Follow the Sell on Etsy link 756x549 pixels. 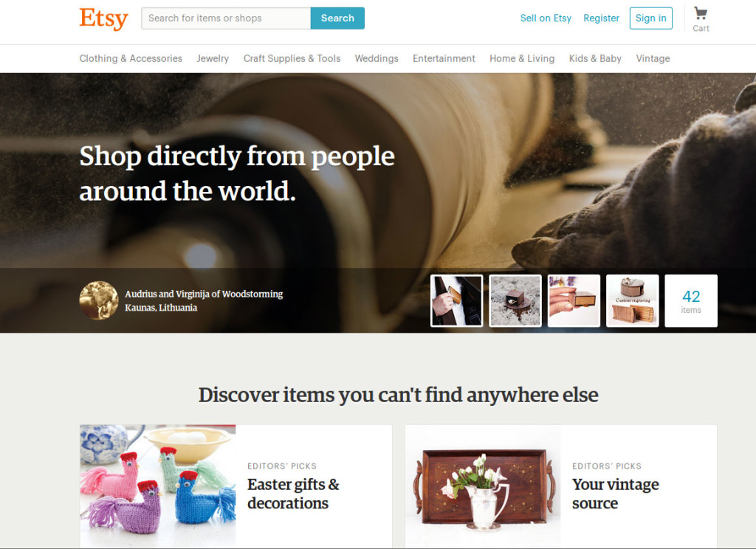click(x=546, y=18)
